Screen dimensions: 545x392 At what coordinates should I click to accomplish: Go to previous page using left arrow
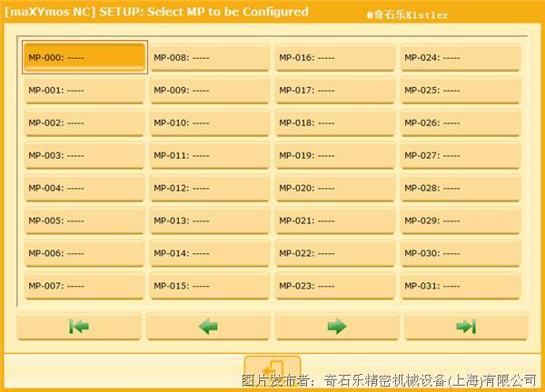(x=209, y=327)
